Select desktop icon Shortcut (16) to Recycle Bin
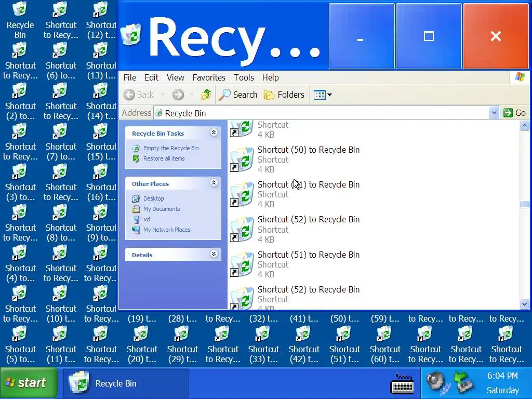The image size is (532, 399). 101,182
